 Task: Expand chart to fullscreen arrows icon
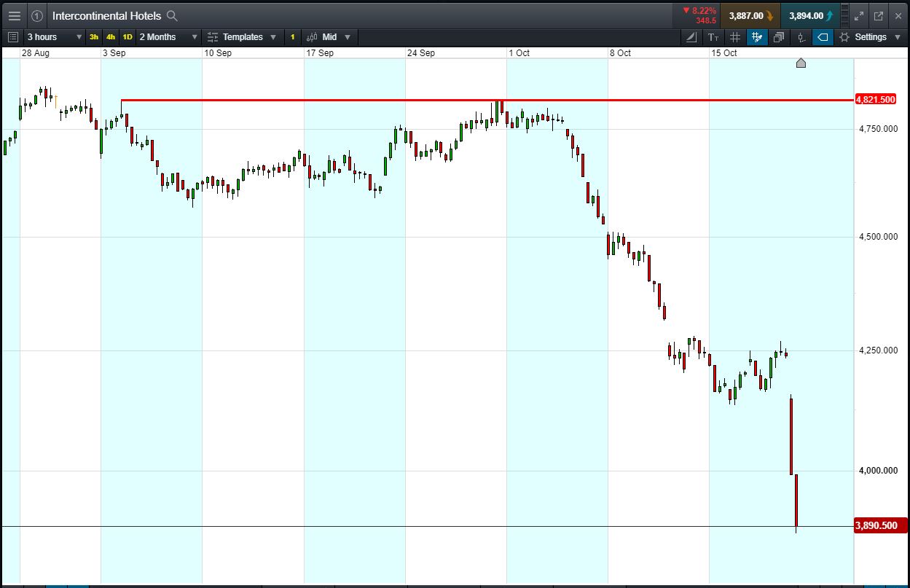pos(859,15)
